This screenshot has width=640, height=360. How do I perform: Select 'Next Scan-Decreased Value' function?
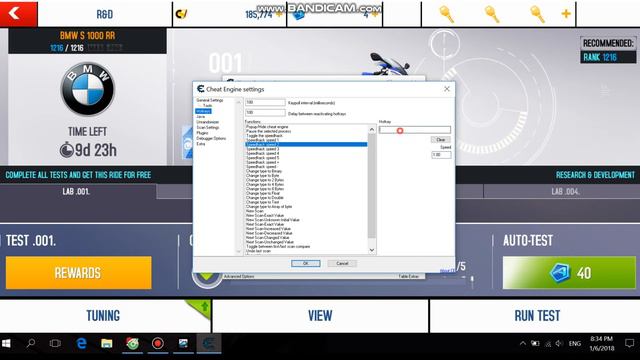click(269, 233)
